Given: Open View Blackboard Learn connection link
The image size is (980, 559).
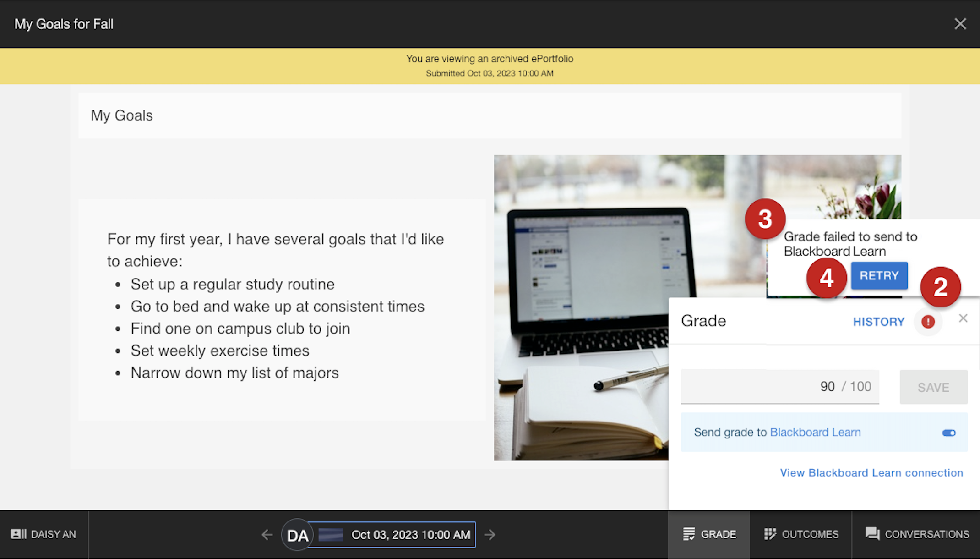Looking at the screenshot, I should click(871, 472).
